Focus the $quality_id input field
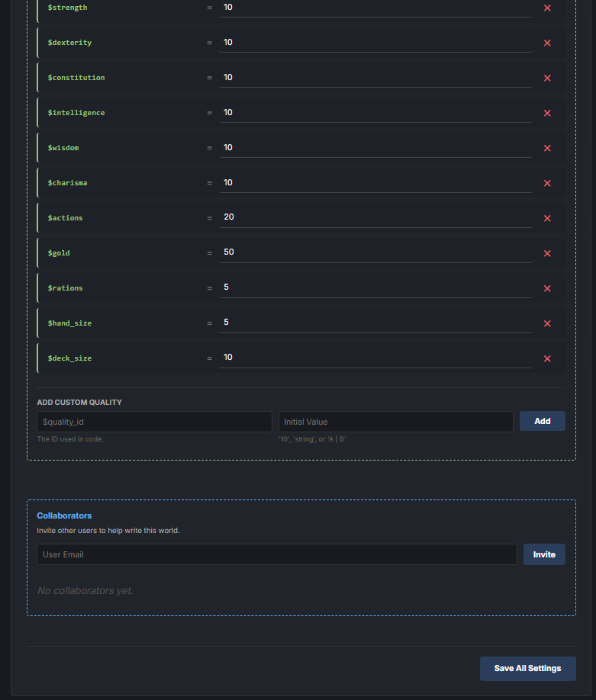This screenshot has width=596, height=700. (154, 422)
